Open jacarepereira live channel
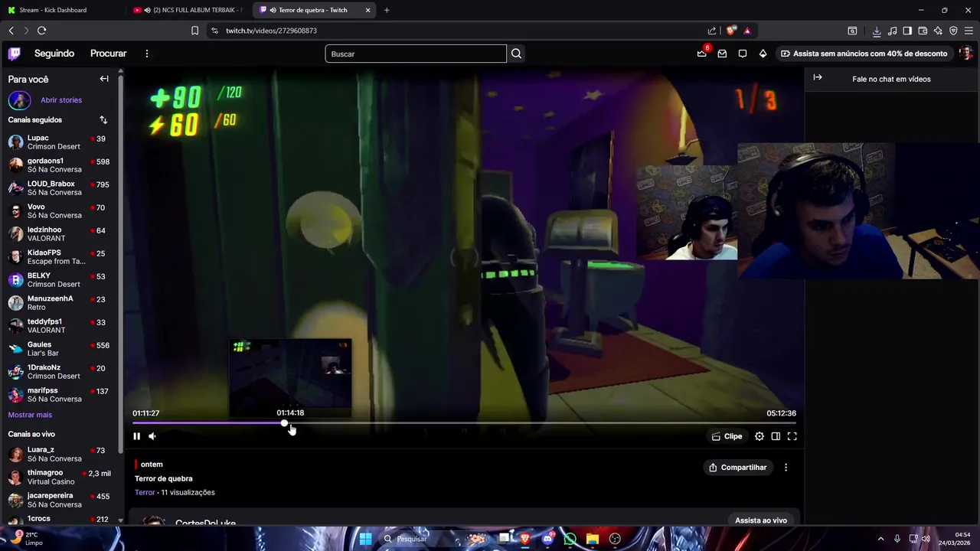Viewport: 980px width, 551px height. [x=60, y=500]
